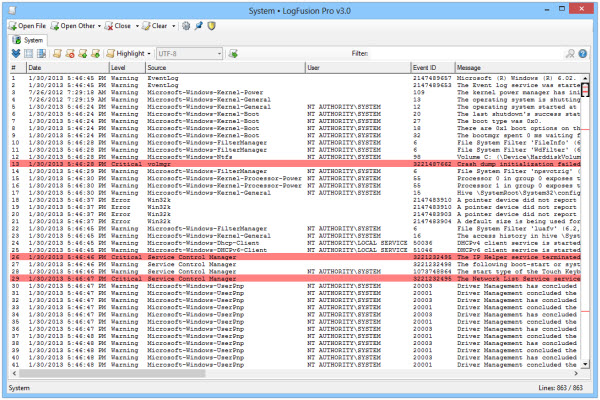Click the scroll icon with red cancel mark
Image resolution: width=600 pixels, height=400 pixels.
pyautogui.click(x=70, y=54)
